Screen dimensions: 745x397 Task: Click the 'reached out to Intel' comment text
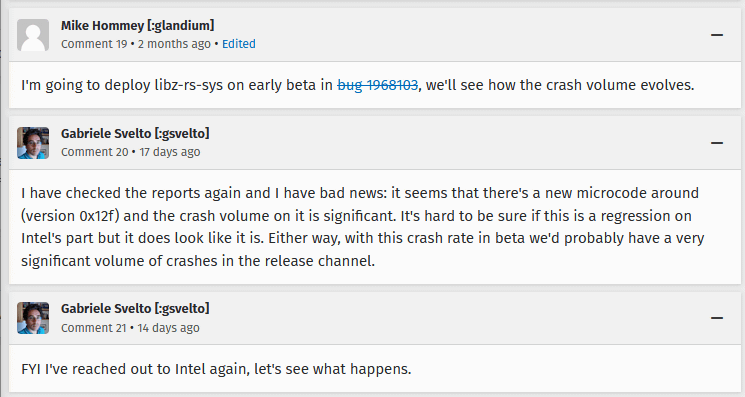coord(216,369)
